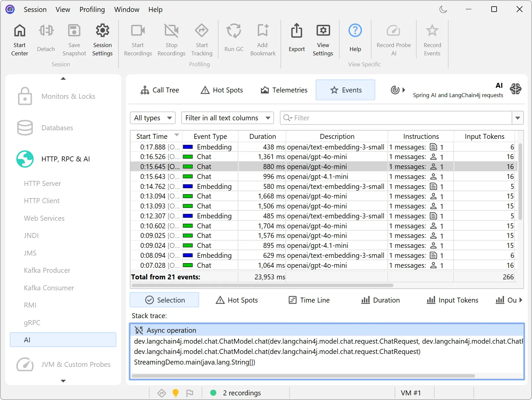The height and width of the screenshot is (400, 532).
Task: Select HTTP Server in sidebar
Action: pos(42,184)
